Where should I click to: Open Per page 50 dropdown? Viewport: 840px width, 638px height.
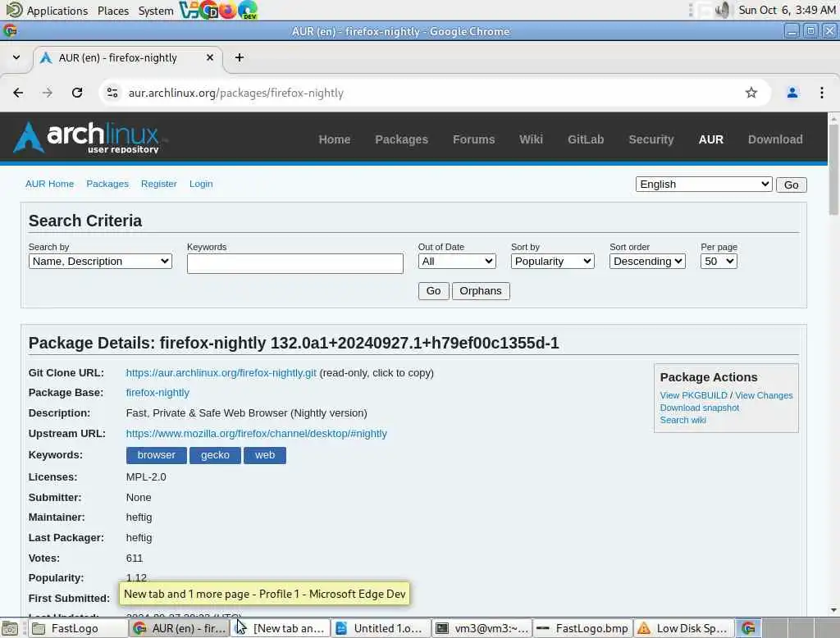click(x=719, y=262)
